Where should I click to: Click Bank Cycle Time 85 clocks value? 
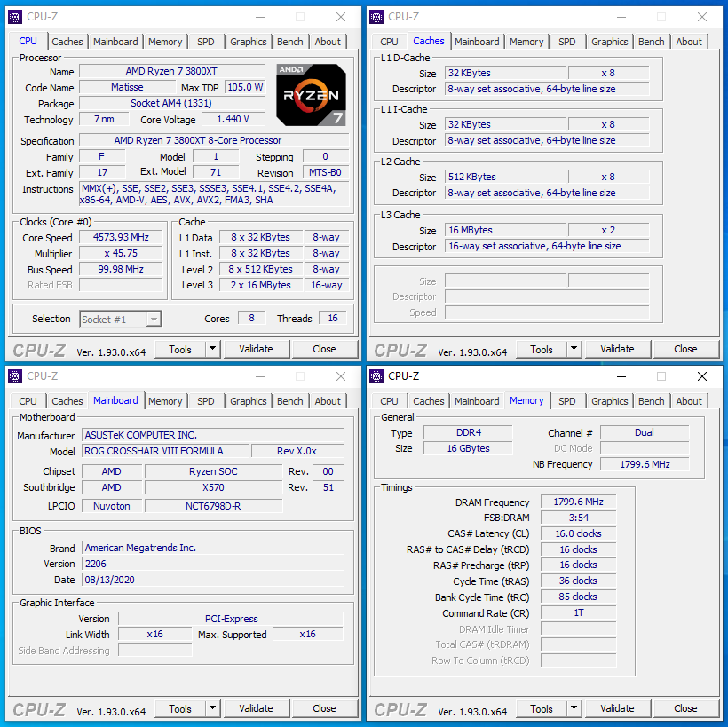579,597
